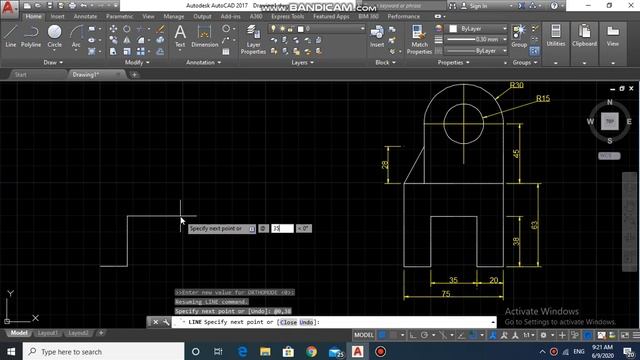Viewport: 640px width, 360px height.
Task: Open the linetype ByLayer dropdown
Action: coord(476,51)
